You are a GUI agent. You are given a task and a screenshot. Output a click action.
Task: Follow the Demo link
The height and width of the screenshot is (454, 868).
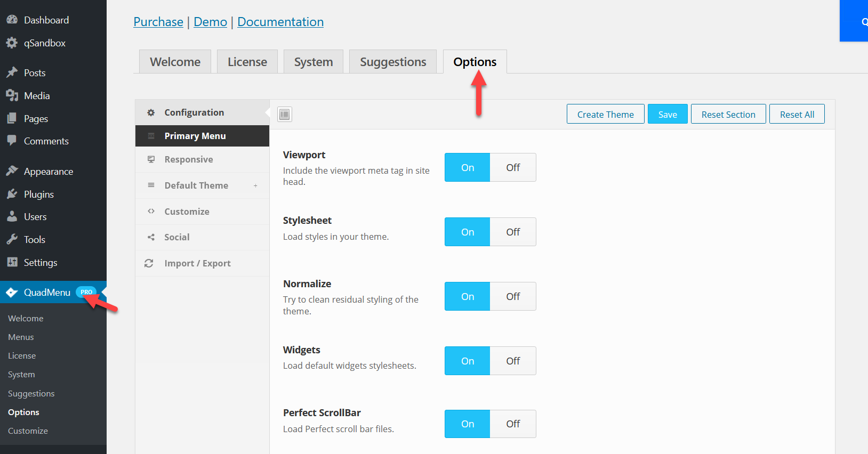210,22
